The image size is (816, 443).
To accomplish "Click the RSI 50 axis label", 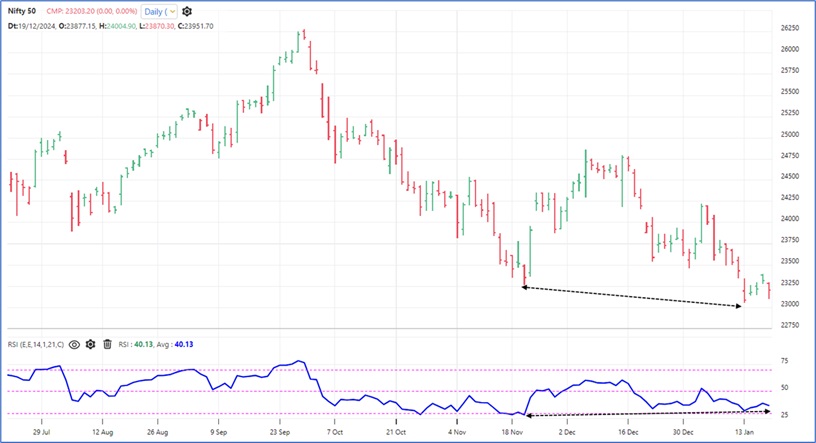I will coord(784,388).
